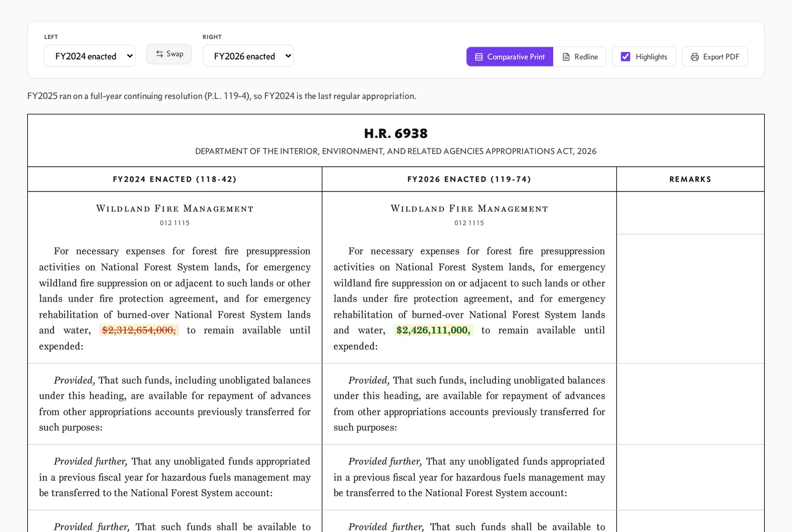
Task: Select the H.R. 6938 bill title
Action: 396,134
